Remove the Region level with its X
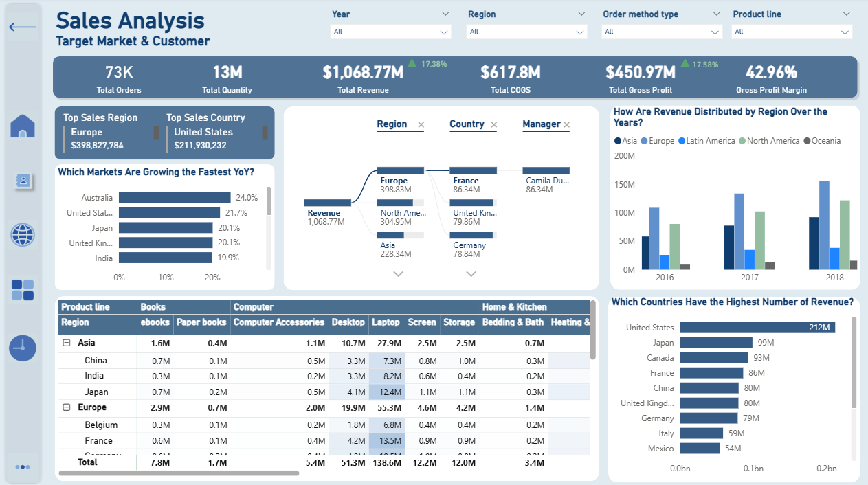868x485 pixels. (421, 125)
